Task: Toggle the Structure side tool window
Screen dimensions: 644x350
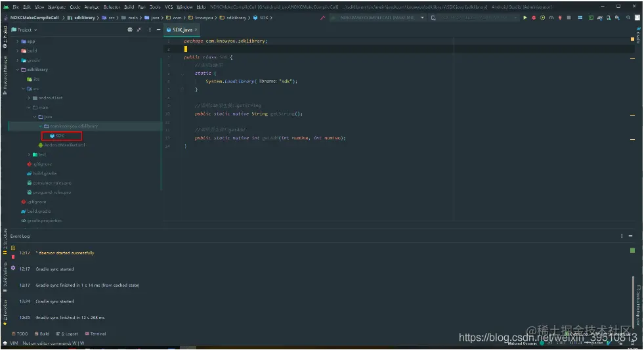Action: click(x=5, y=240)
